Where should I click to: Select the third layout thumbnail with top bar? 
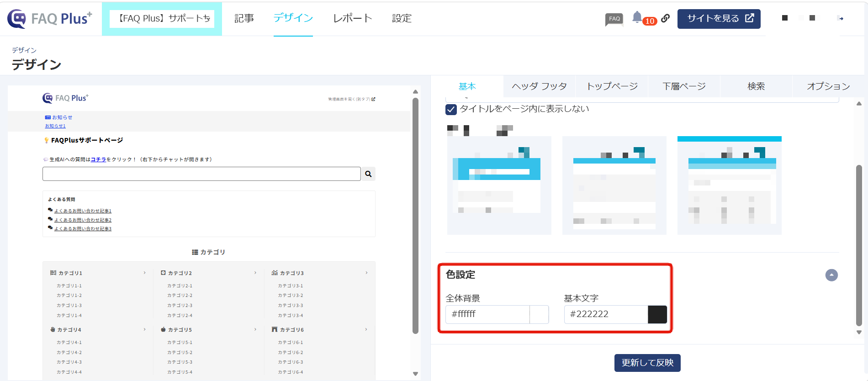730,185
